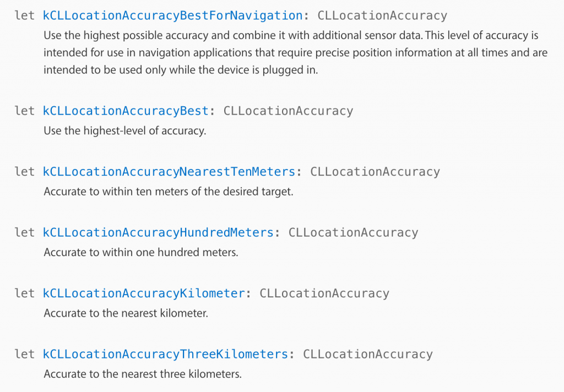Image resolution: width=564 pixels, height=392 pixels.
Task: Click CLLocationAccuracy type after BestForNavigation
Action: (382, 15)
